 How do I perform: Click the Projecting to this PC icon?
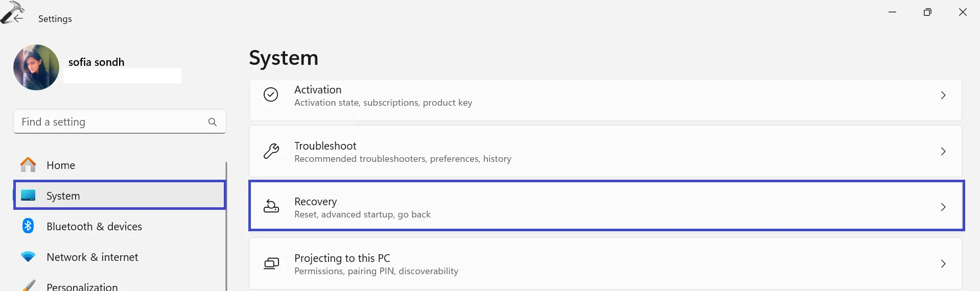[x=271, y=263]
